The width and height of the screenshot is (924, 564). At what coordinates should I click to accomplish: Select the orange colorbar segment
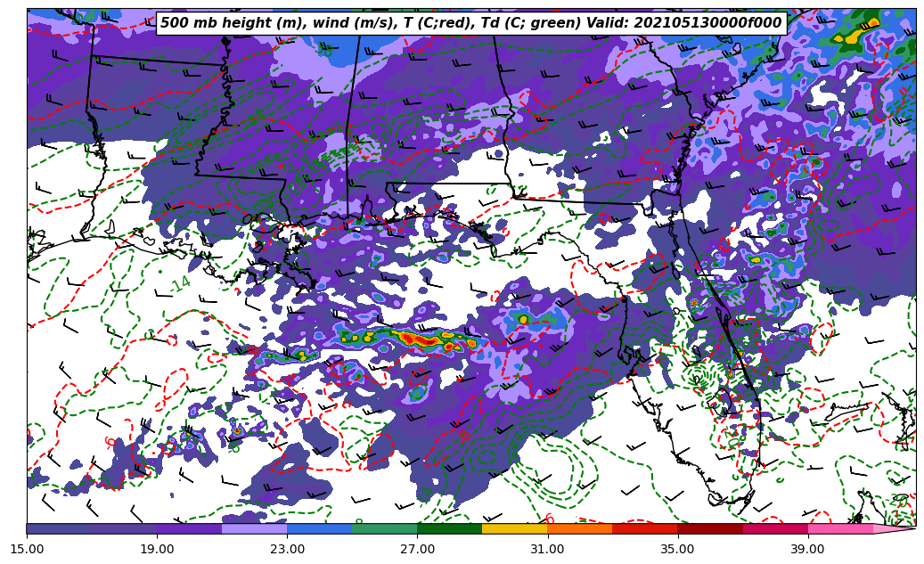click(x=580, y=528)
